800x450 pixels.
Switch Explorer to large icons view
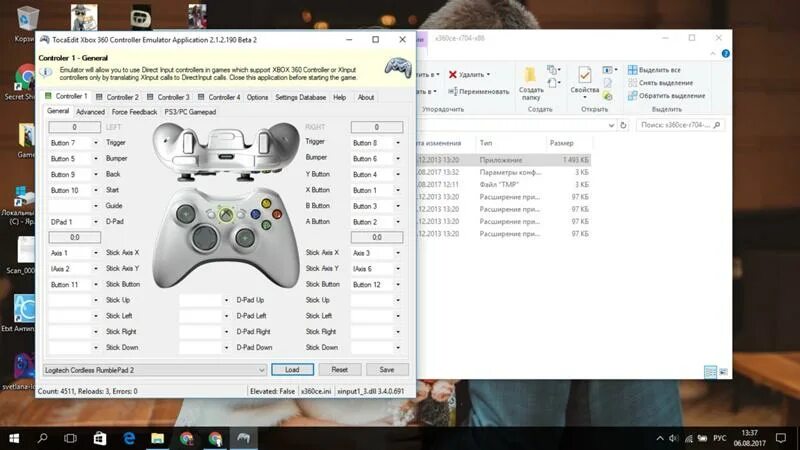tap(723, 372)
